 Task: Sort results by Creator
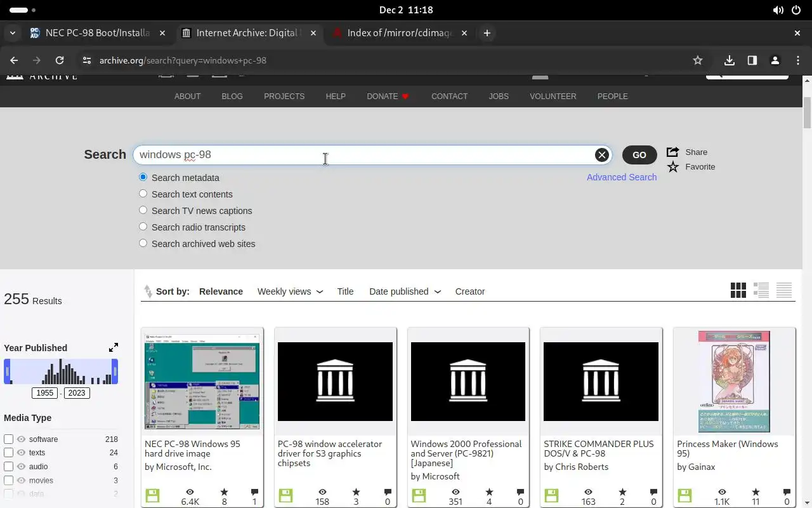point(470,291)
